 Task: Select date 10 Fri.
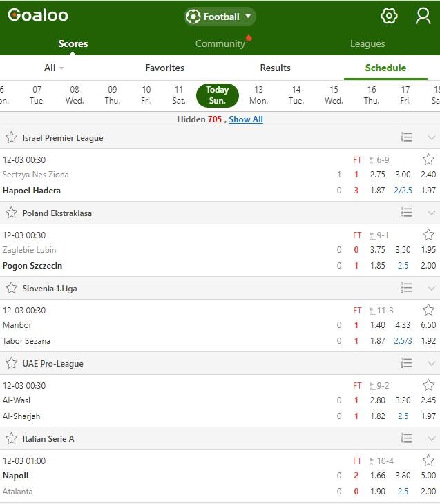click(x=146, y=95)
